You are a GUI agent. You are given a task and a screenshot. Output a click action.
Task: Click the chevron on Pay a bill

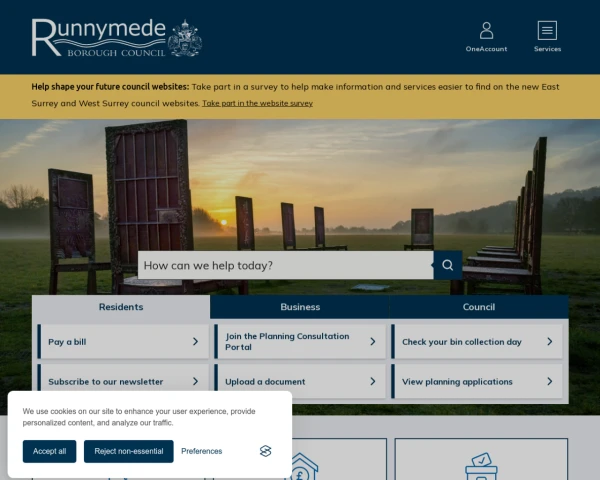pyautogui.click(x=196, y=341)
